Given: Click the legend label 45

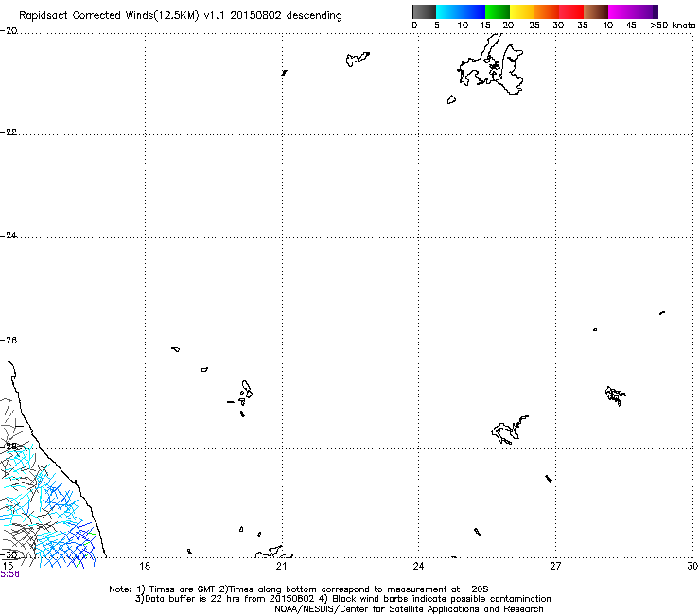Looking at the screenshot, I should (x=631, y=26).
